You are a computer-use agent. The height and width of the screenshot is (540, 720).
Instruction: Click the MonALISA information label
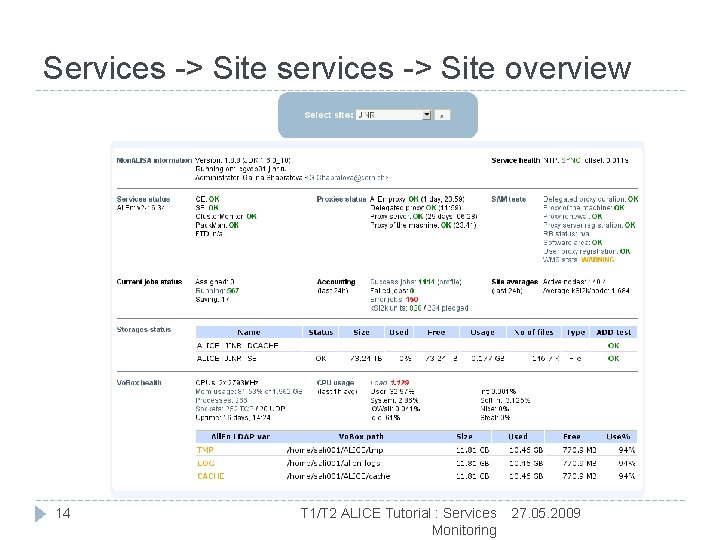154,160
